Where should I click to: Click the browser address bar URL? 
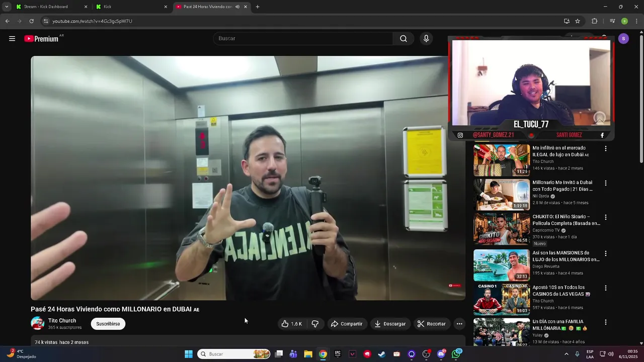[x=92, y=21]
